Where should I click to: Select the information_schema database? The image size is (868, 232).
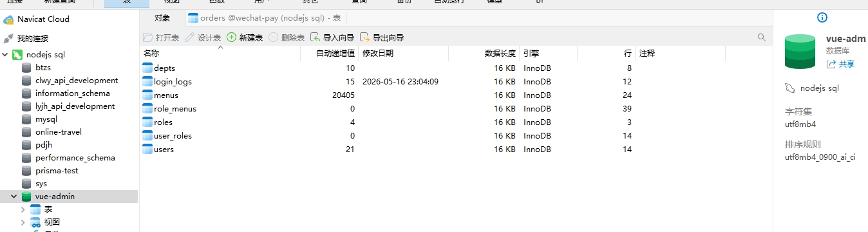(73, 93)
